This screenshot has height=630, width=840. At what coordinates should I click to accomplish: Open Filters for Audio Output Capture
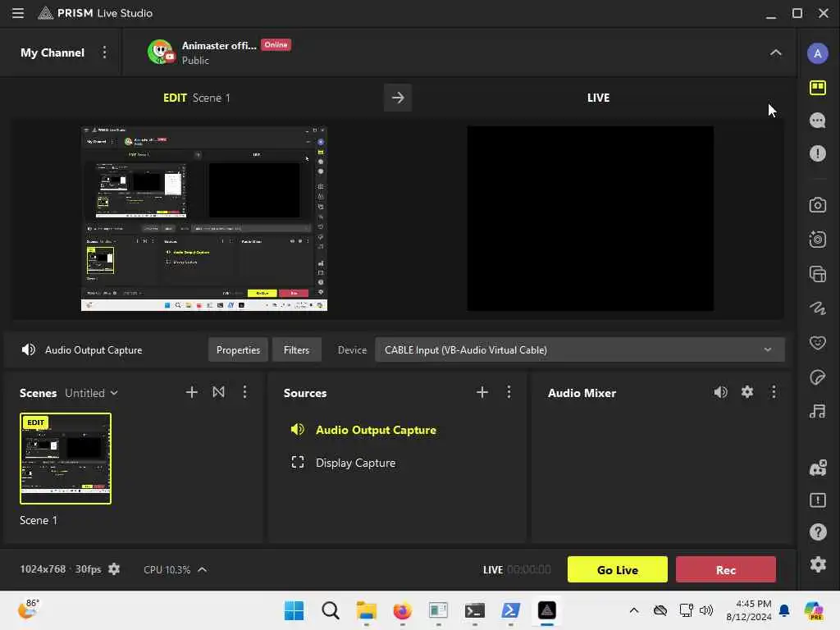click(296, 349)
